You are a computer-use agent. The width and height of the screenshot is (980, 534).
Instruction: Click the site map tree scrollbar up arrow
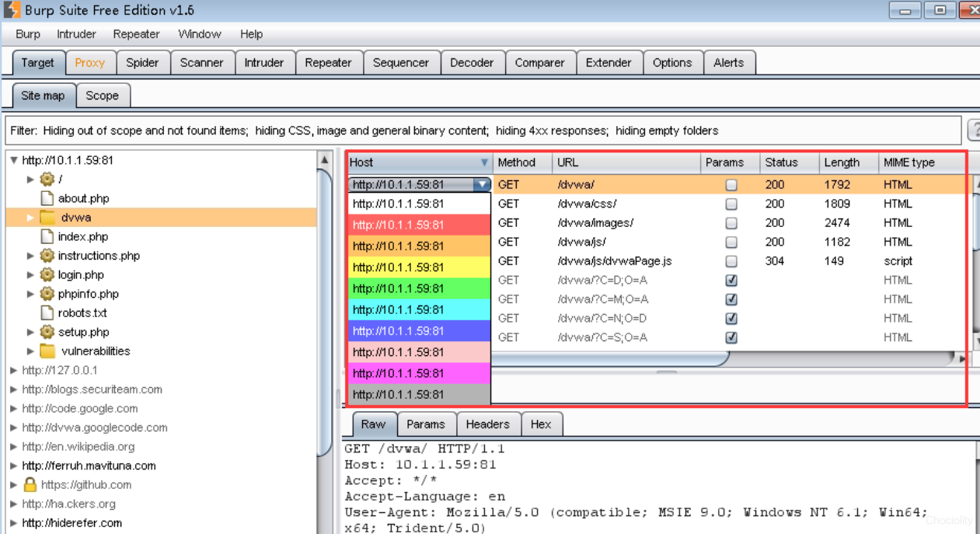(325, 160)
